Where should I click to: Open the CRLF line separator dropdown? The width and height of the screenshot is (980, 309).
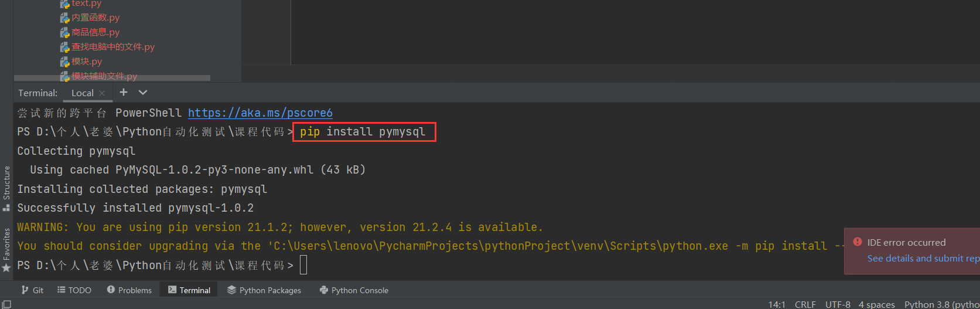coord(805,304)
